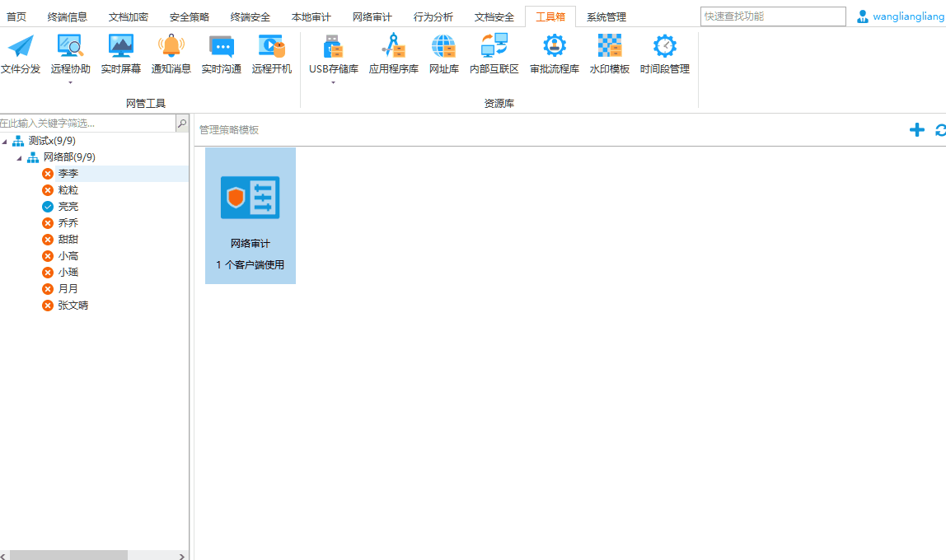Click the organization icon for 测试x
The height and width of the screenshot is (560, 946).
[19, 141]
